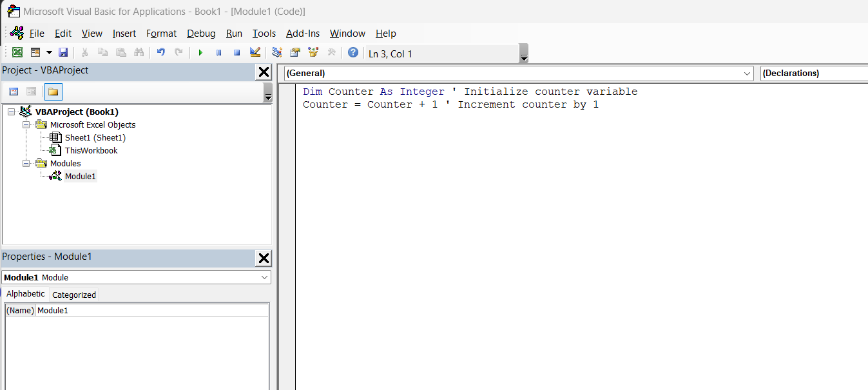Open the Help menu

click(386, 33)
